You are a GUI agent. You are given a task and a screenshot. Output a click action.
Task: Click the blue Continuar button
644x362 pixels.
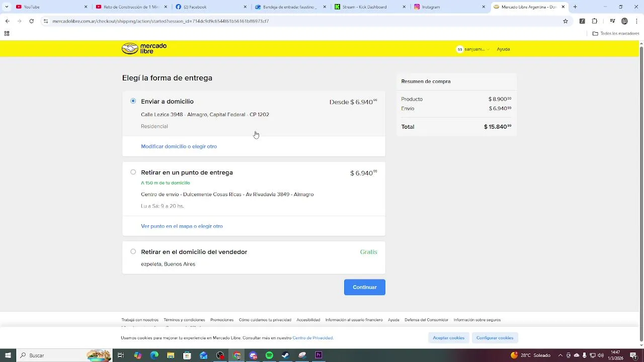[x=365, y=287]
